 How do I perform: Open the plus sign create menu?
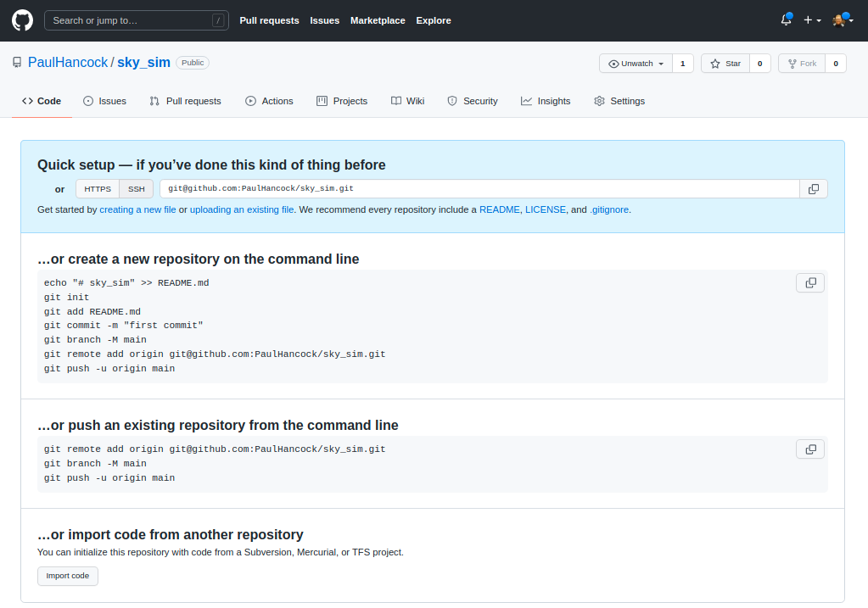point(810,20)
